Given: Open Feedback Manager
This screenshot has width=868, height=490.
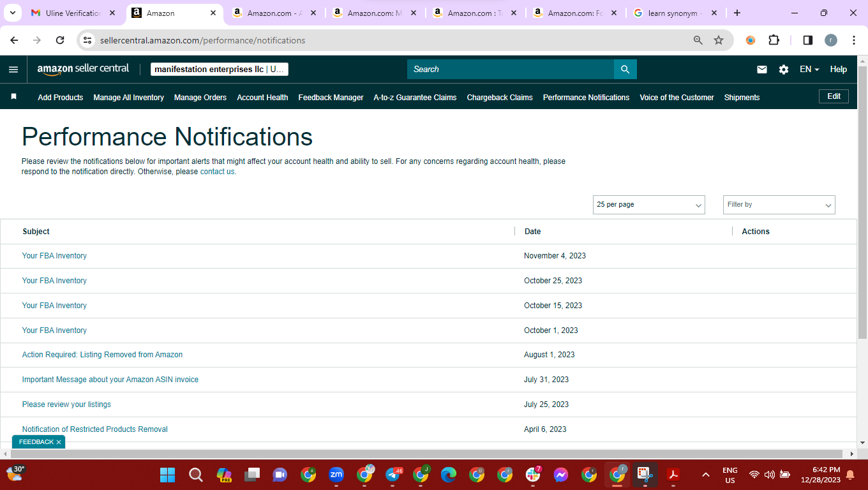Looking at the screenshot, I should 331,98.
